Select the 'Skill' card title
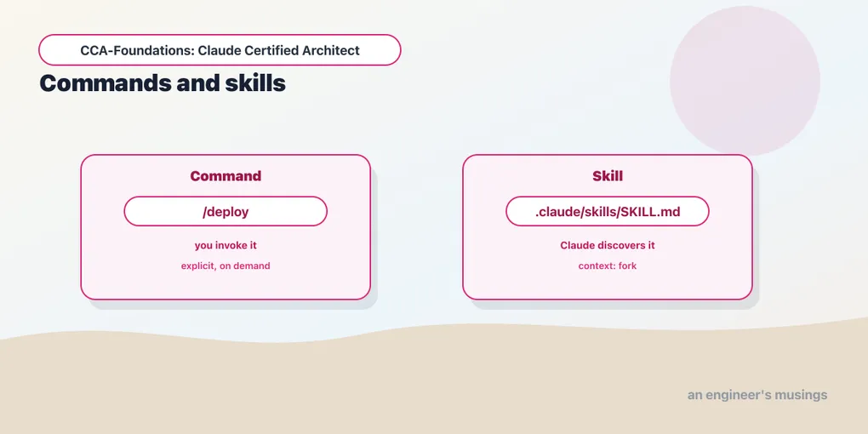 pyautogui.click(x=608, y=176)
